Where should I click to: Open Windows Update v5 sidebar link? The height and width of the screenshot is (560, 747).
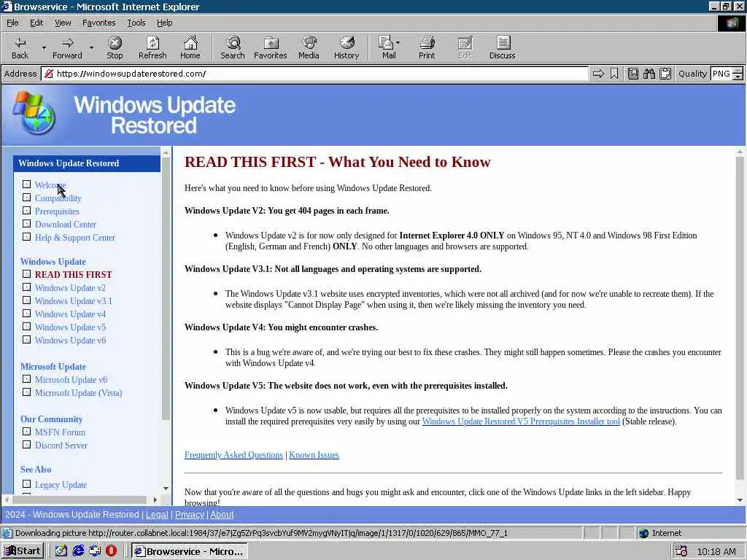pyautogui.click(x=71, y=327)
